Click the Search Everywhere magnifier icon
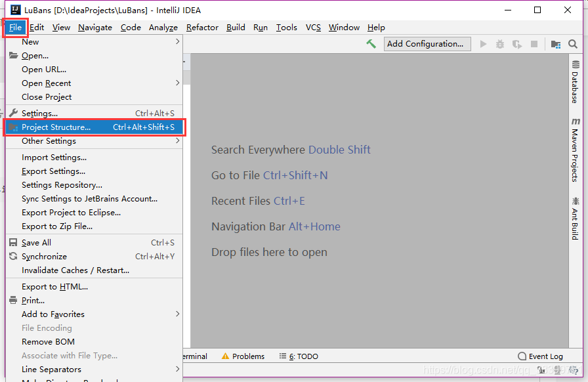The width and height of the screenshot is (588, 382). (573, 44)
